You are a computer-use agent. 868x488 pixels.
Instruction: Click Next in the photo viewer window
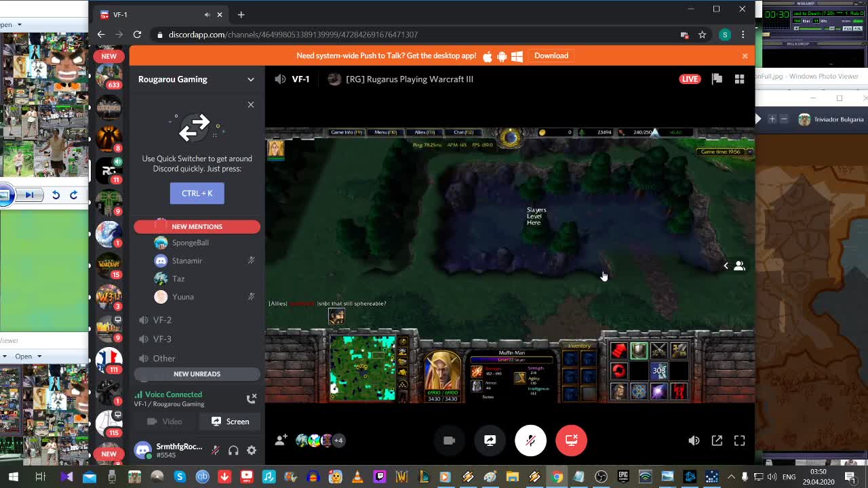click(29, 195)
